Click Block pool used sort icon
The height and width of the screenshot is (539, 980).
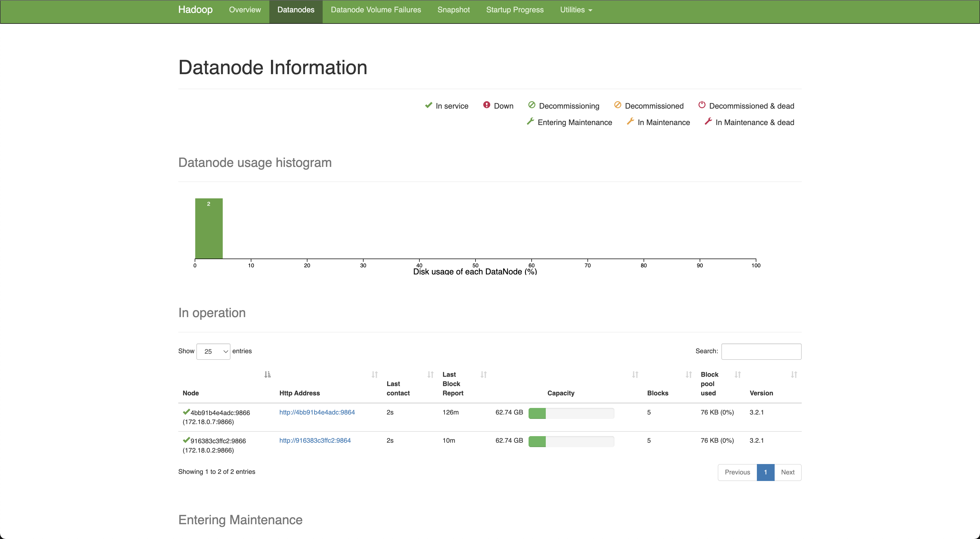coord(738,375)
